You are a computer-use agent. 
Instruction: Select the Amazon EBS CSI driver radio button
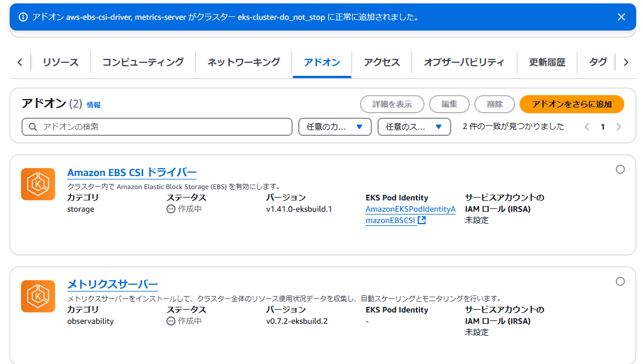(620, 169)
